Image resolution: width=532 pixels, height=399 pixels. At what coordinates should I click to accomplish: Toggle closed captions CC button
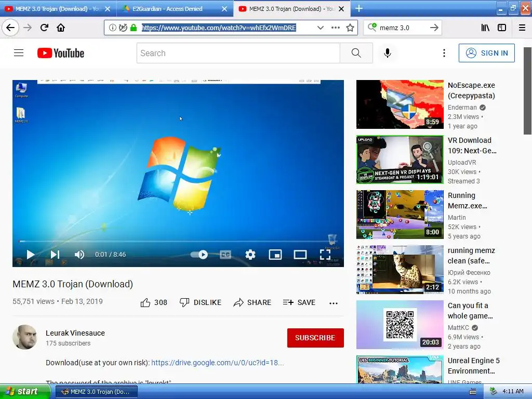[225, 255]
